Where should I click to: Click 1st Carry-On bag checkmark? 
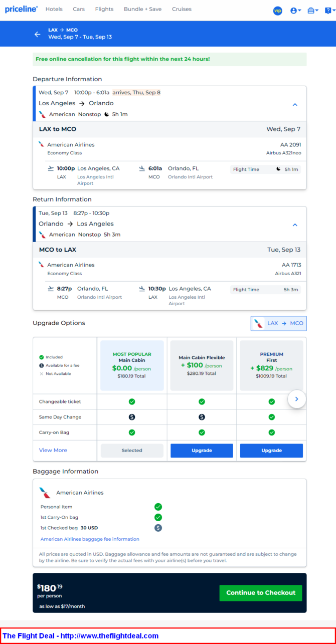tap(158, 517)
